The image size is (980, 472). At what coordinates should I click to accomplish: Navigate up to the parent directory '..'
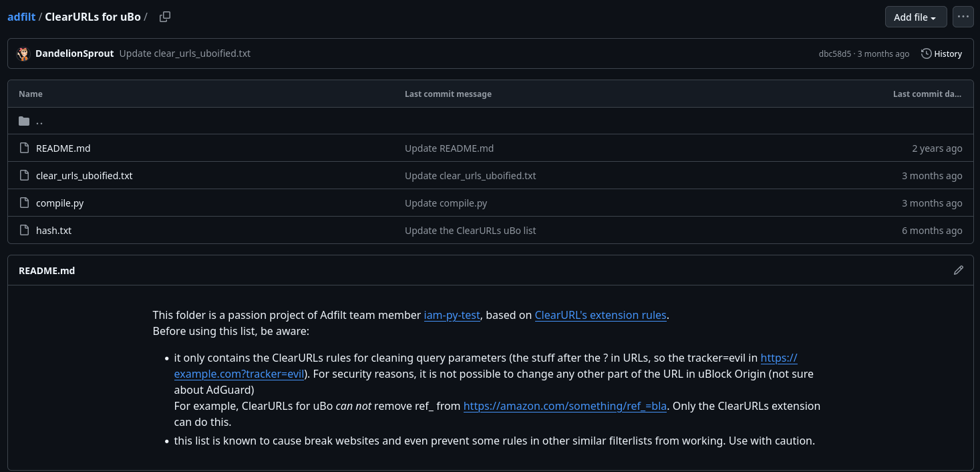point(39,121)
